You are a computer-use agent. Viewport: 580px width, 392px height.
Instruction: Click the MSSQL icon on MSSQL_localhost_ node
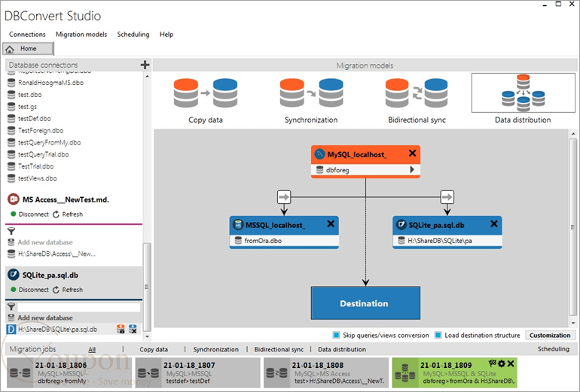238,225
